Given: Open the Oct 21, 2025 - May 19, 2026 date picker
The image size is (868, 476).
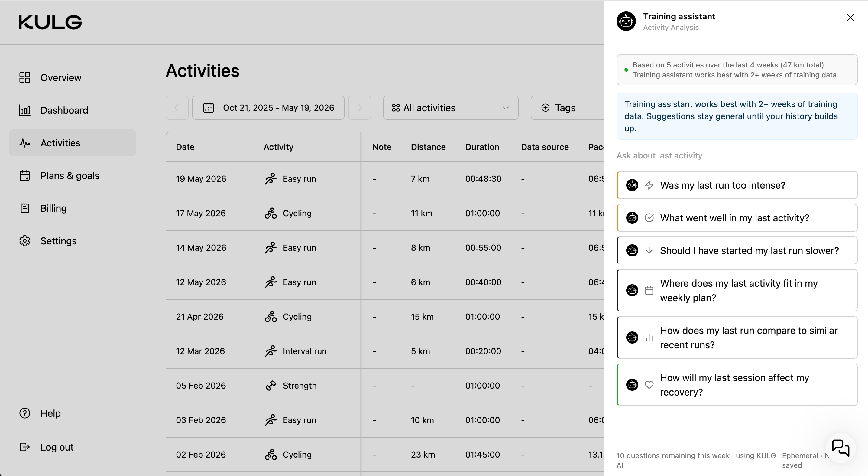Looking at the screenshot, I should coord(268,108).
